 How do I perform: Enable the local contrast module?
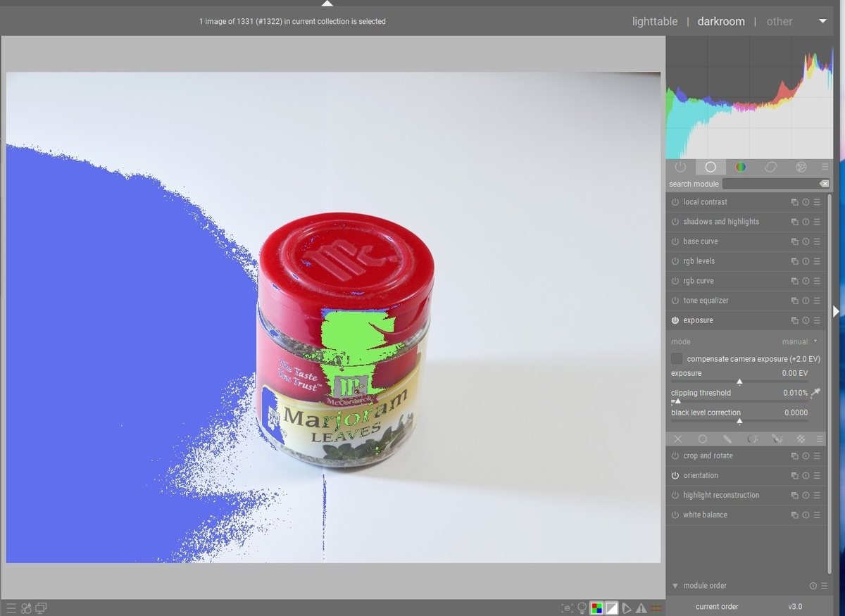[675, 202]
